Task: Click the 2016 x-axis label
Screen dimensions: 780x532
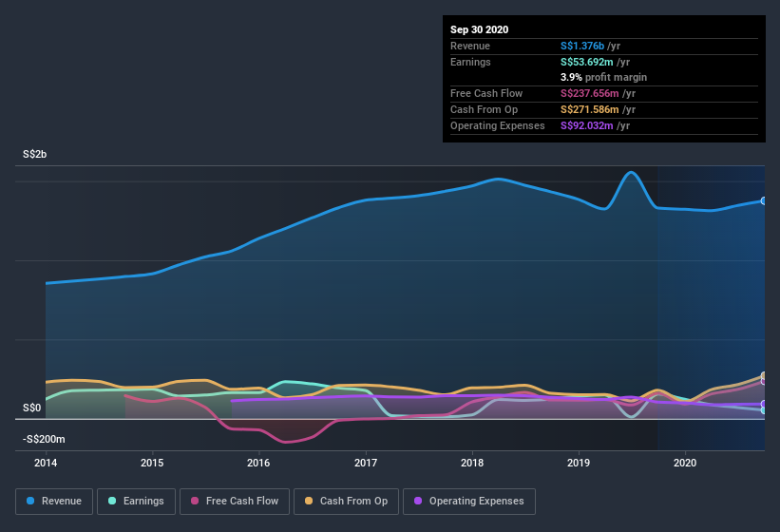Action: [258, 463]
